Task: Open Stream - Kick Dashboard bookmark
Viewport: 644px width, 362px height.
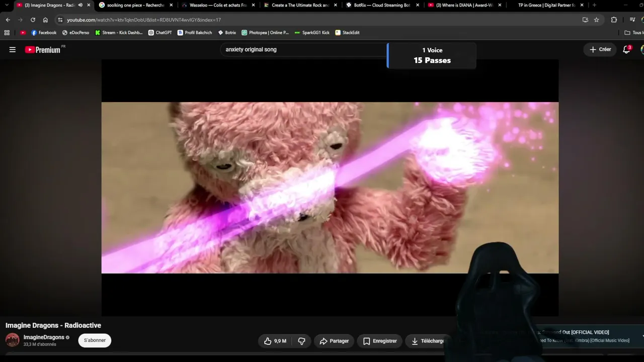Action: pos(119,33)
